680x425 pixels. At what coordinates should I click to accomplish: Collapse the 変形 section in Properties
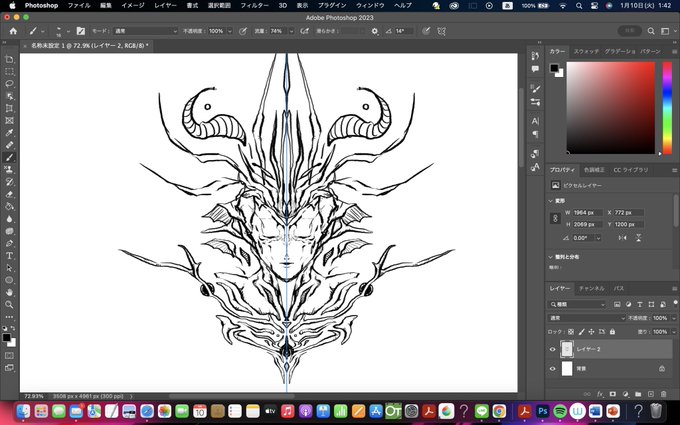coord(551,201)
